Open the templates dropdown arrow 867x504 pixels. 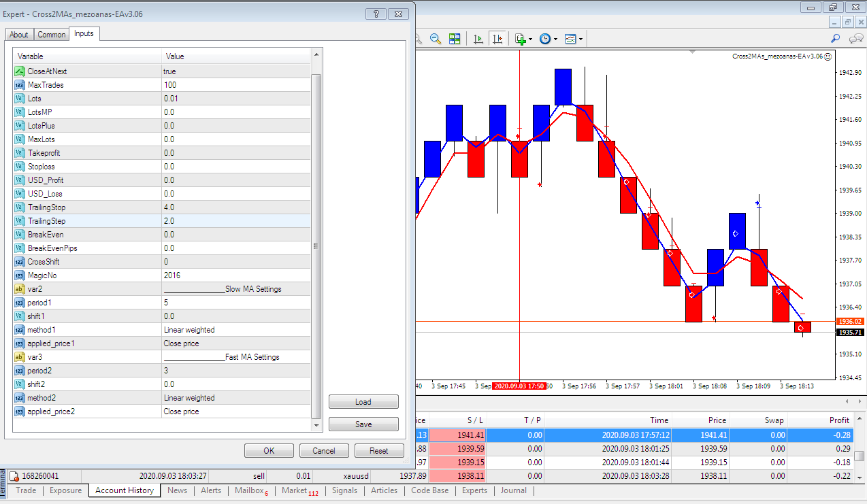(x=580, y=39)
